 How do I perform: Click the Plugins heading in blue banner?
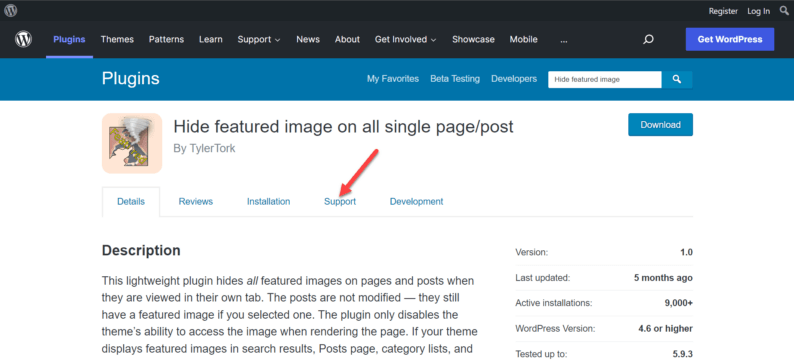tap(131, 79)
